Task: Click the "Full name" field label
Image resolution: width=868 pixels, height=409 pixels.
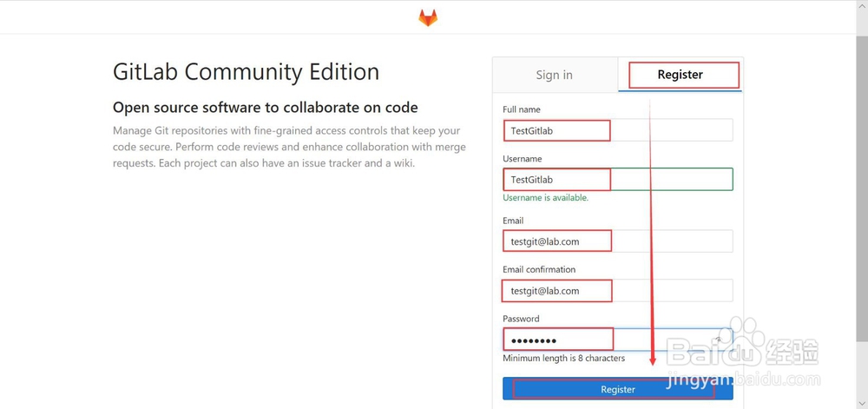Action: pos(522,109)
